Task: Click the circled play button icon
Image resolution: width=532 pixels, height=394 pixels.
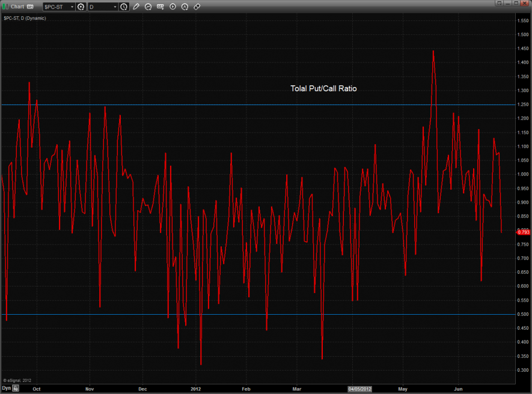Action: pyautogui.click(x=173, y=7)
